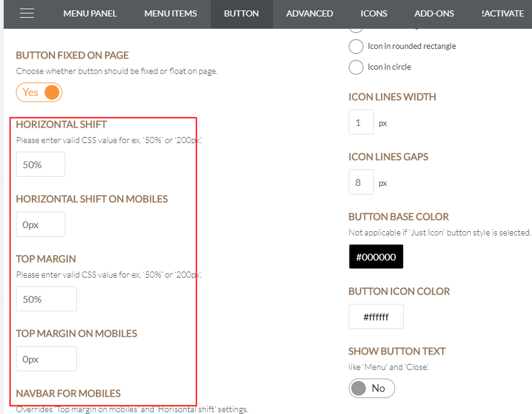Select Icon in rounded rectangle option

[356, 46]
